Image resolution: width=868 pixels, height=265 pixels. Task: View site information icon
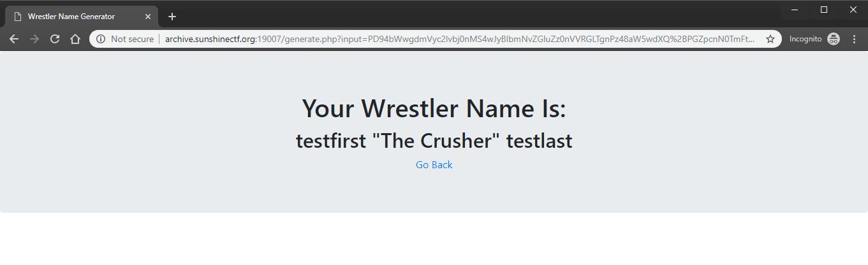pos(101,39)
